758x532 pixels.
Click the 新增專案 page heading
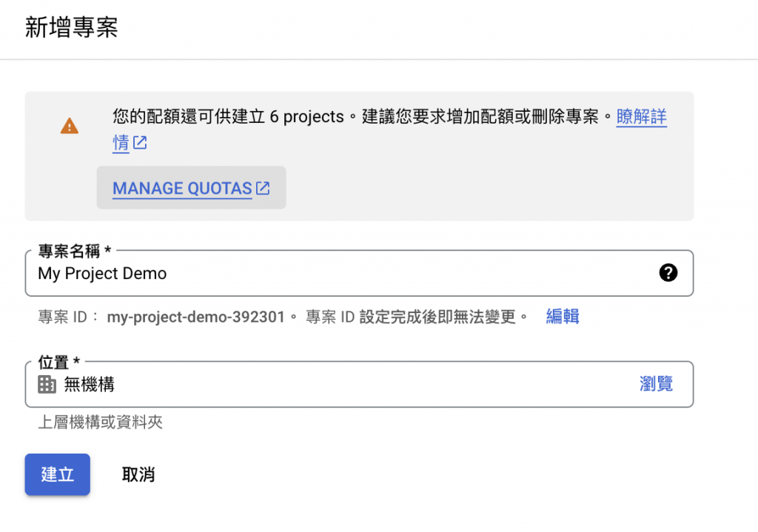(x=72, y=28)
